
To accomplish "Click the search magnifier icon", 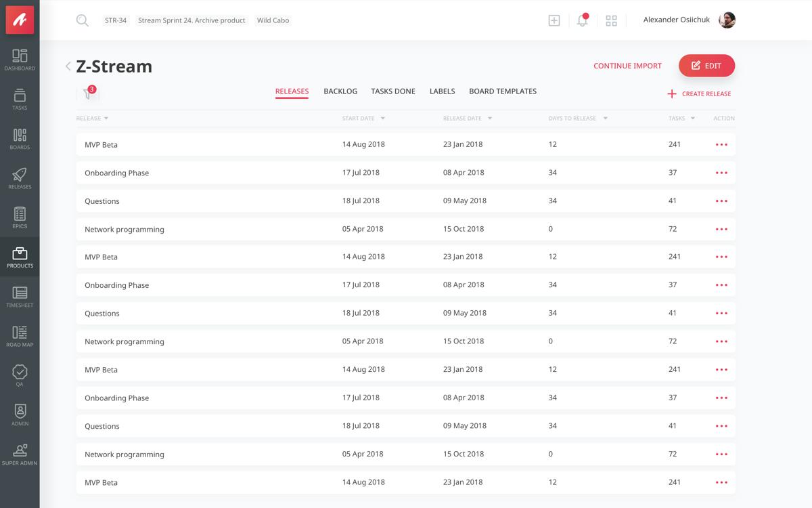I will [x=83, y=20].
